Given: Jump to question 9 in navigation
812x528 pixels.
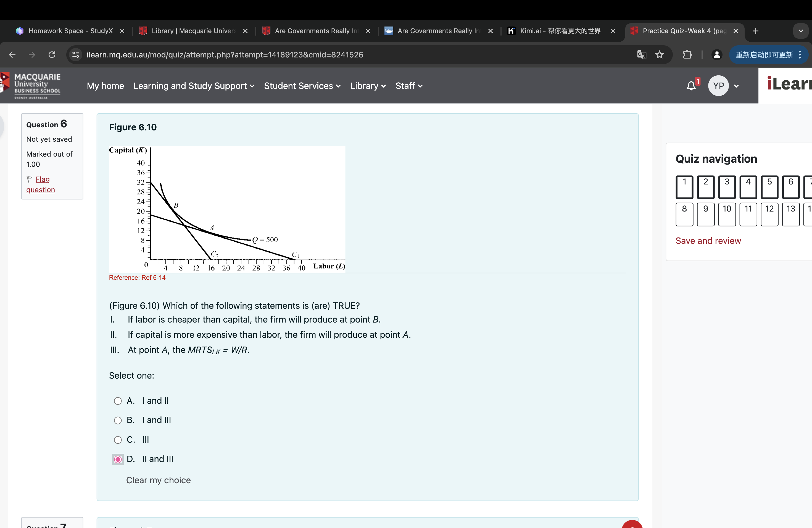Looking at the screenshot, I should click(x=706, y=214).
